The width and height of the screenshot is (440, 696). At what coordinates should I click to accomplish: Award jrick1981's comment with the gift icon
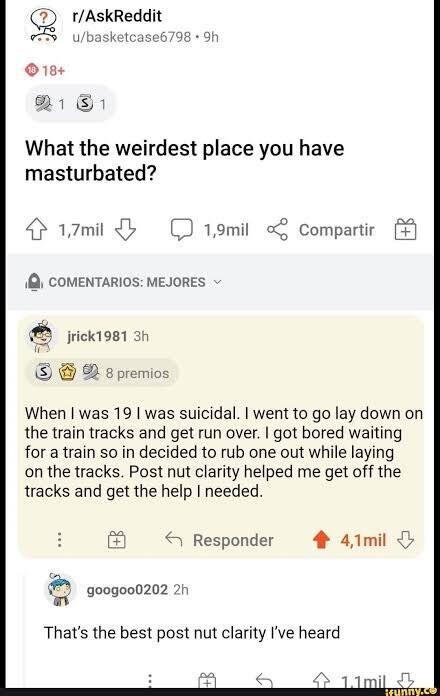tap(117, 540)
